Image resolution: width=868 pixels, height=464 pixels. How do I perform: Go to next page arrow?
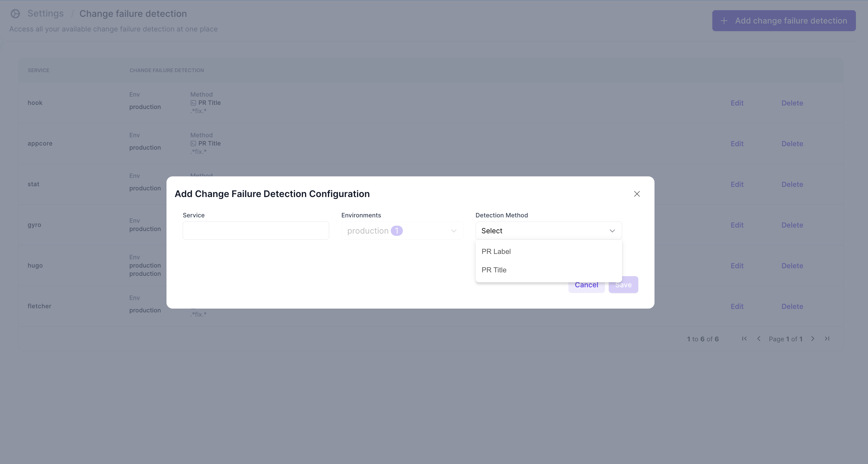click(812, 339)
